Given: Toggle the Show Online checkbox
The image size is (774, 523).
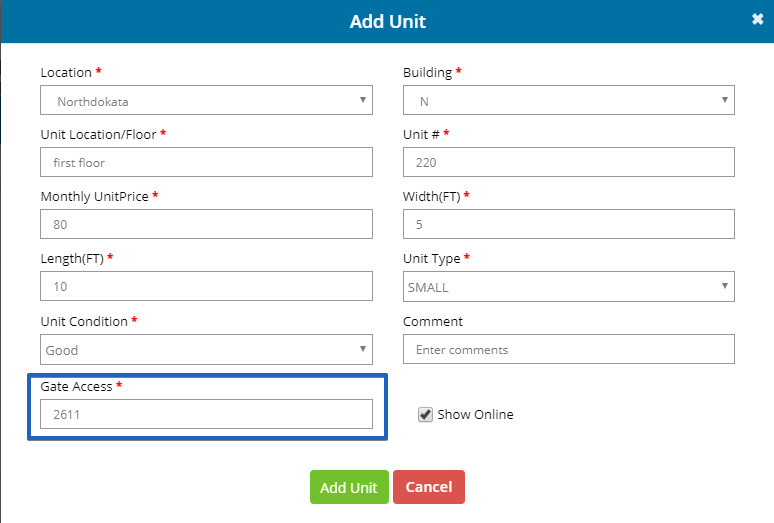Looking at the screenshot, I should [425, 414].
